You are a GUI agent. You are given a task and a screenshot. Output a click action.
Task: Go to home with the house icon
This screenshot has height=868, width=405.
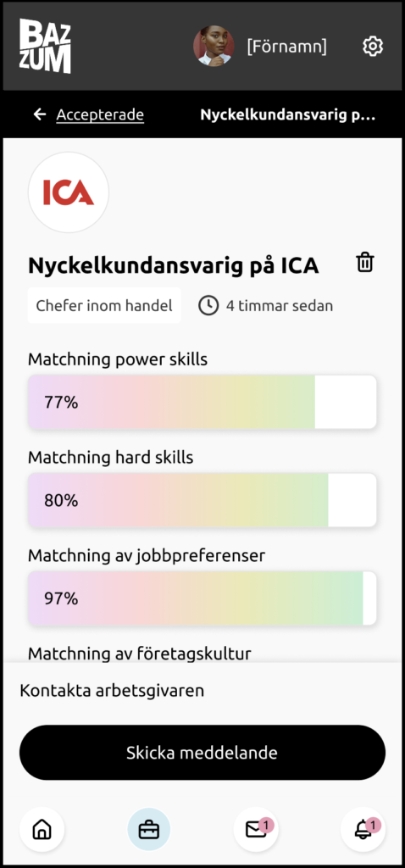click(42, 829)
